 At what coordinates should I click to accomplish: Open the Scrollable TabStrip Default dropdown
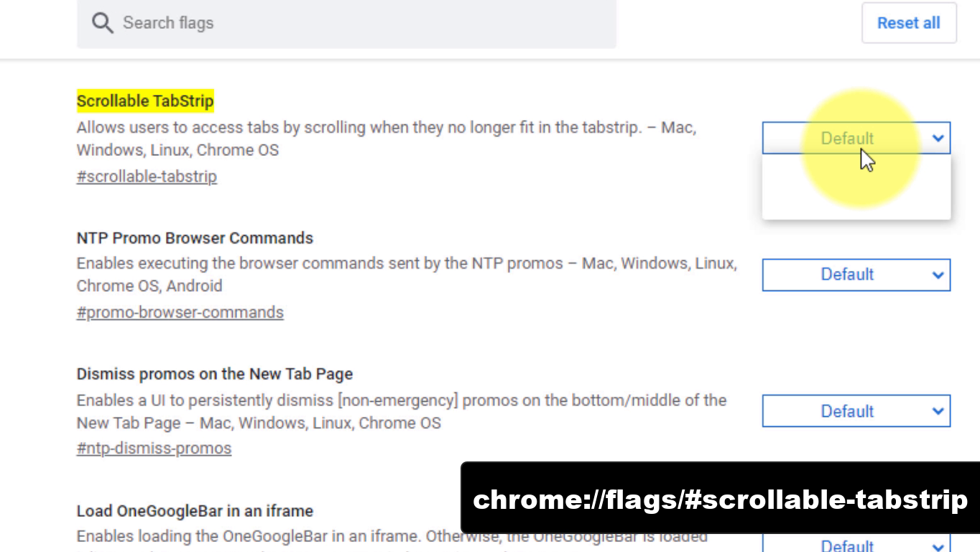pos(856,138)
